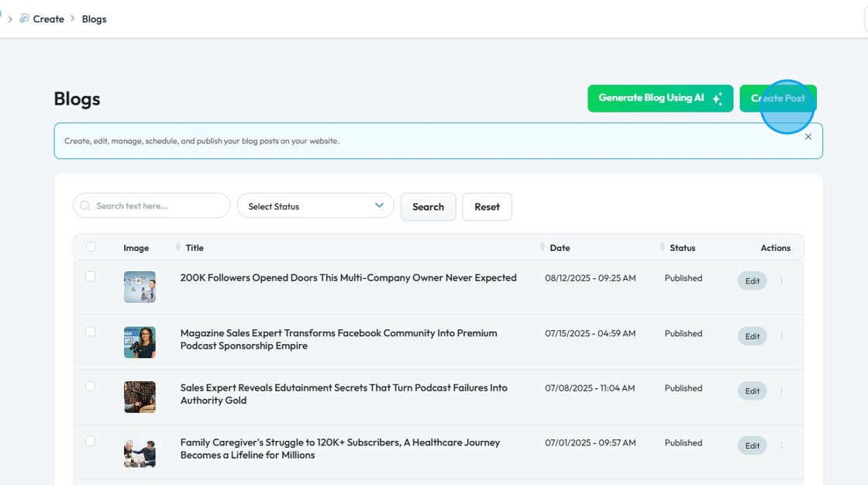Open kebab menu for Sales Expert Reveals post
The image size is (868, 485).
pos(781,391)
